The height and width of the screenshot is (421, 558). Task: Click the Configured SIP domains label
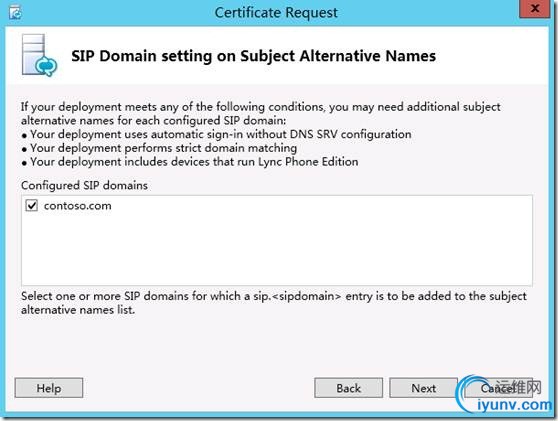pos(84,185)
